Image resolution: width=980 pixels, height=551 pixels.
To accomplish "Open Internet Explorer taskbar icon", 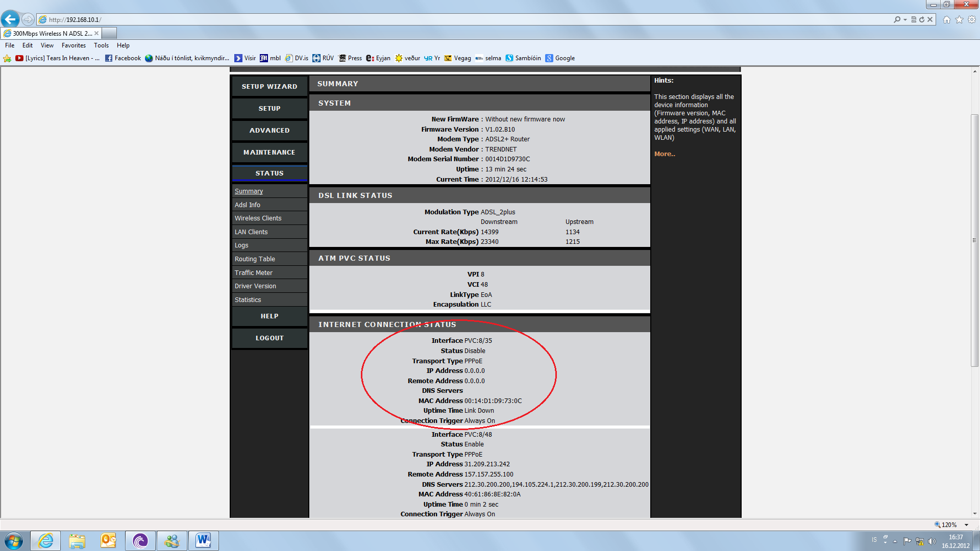I will (x=45, y=540).
